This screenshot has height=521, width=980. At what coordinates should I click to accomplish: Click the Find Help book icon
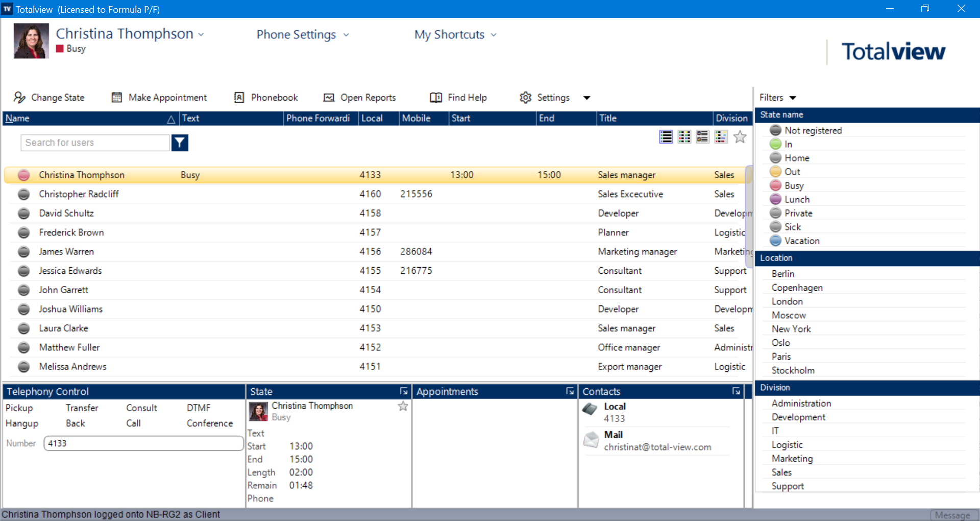[x=436, y=98]
